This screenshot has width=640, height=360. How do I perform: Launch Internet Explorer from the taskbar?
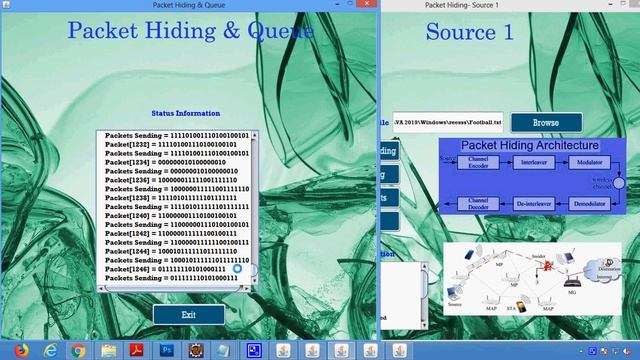click(50, 351)
